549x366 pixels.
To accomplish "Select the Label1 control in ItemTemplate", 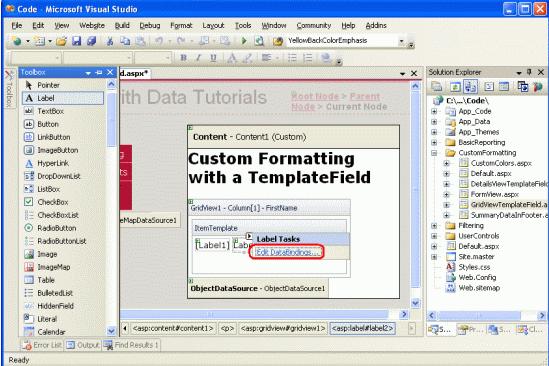I will (212, 245).
